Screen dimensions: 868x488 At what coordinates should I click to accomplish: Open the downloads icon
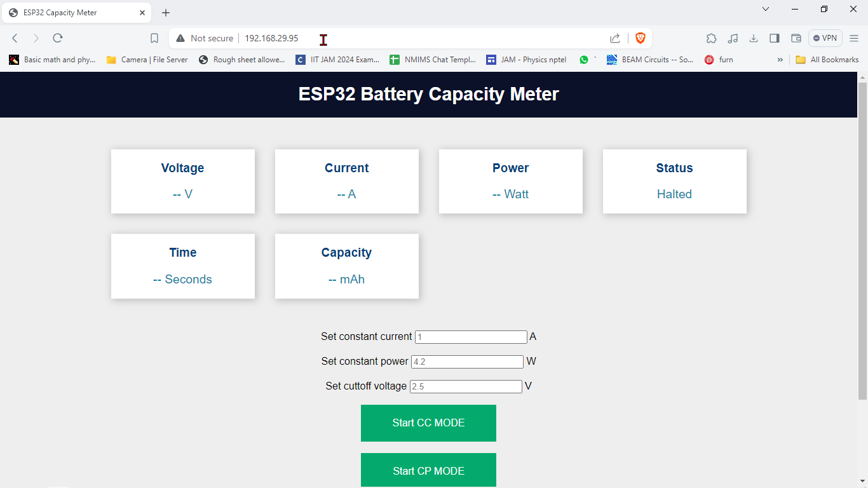754,38
